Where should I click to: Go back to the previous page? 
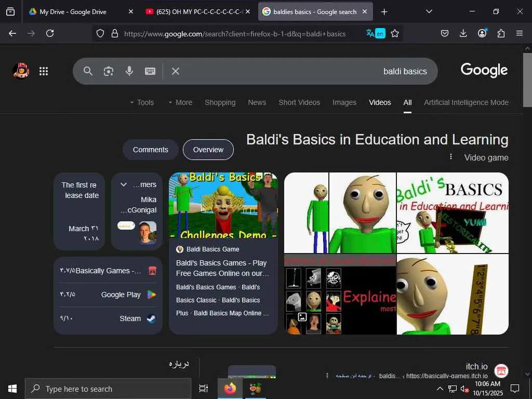12,33
